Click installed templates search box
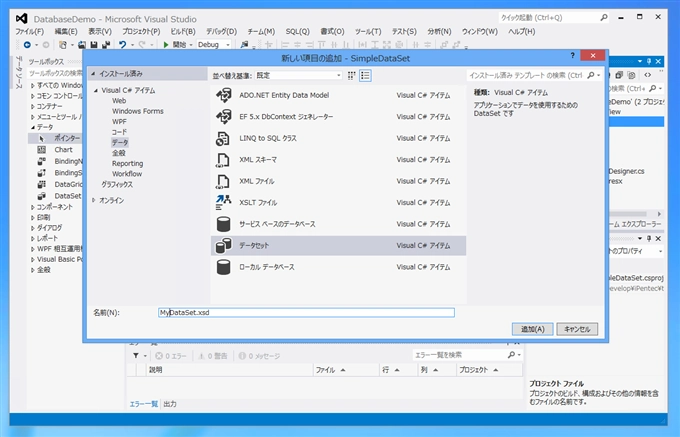 coord(526,75)
